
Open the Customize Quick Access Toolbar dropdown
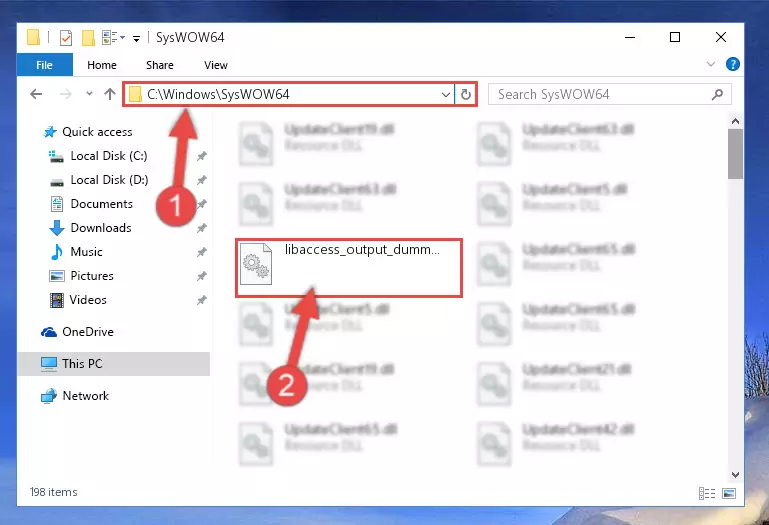click(136, 38)
